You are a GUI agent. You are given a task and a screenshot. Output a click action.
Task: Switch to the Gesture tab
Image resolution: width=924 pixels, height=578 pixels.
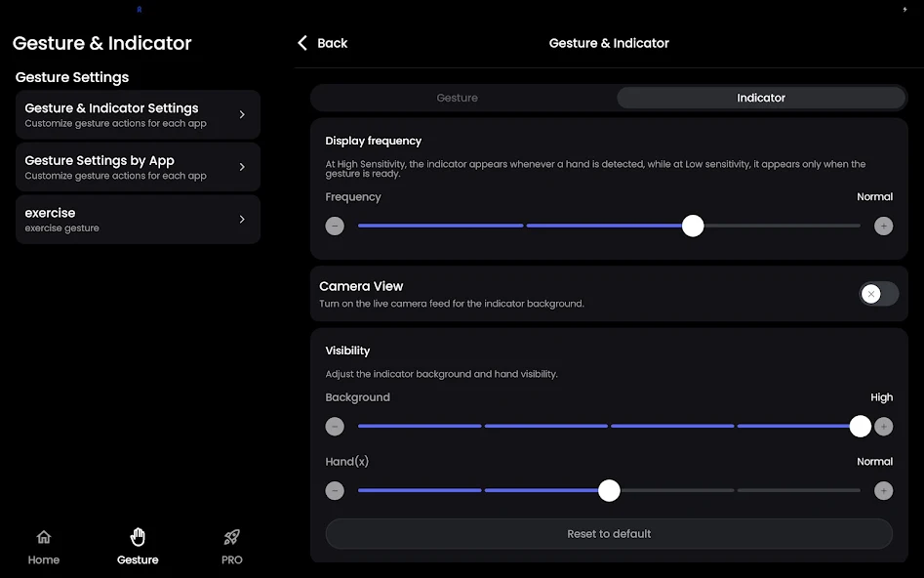(458, 98)
